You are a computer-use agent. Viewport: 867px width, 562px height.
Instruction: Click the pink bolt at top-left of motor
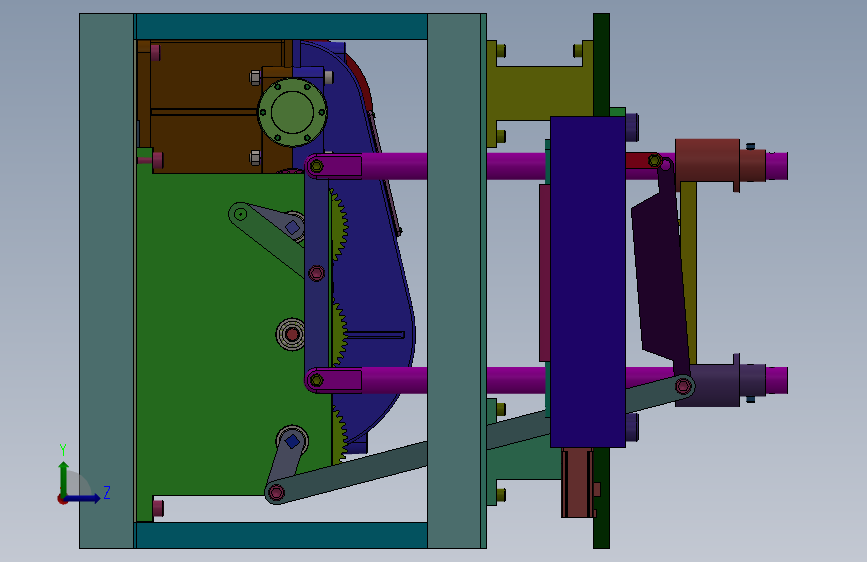155,53
